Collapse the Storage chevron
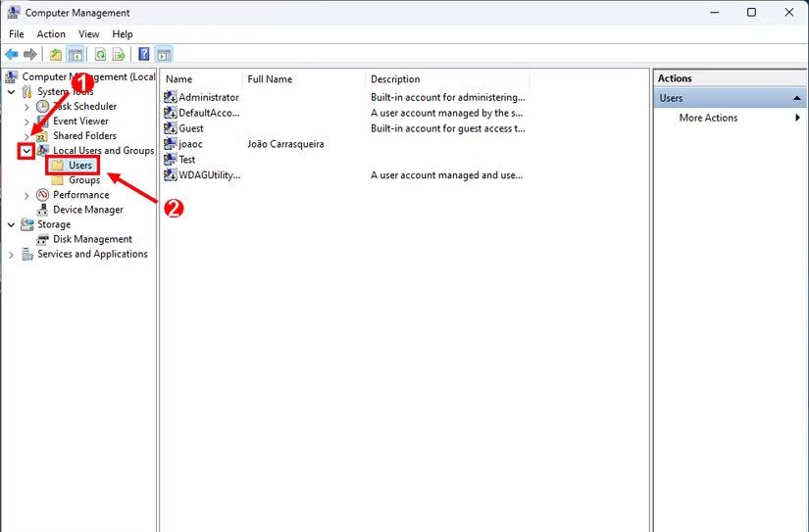Image resolution: width=809 pixels, height=532 pixels. [11, 224]
